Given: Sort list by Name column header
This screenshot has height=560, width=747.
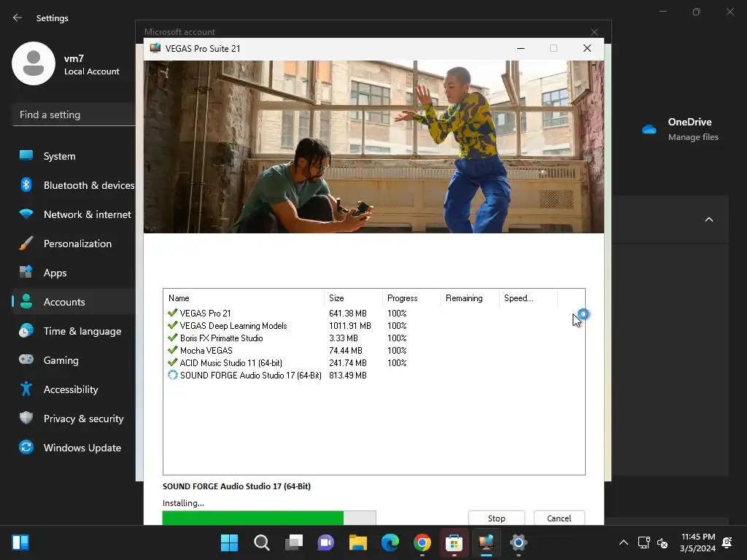Looking at the screenshot, I should [244, 298].
